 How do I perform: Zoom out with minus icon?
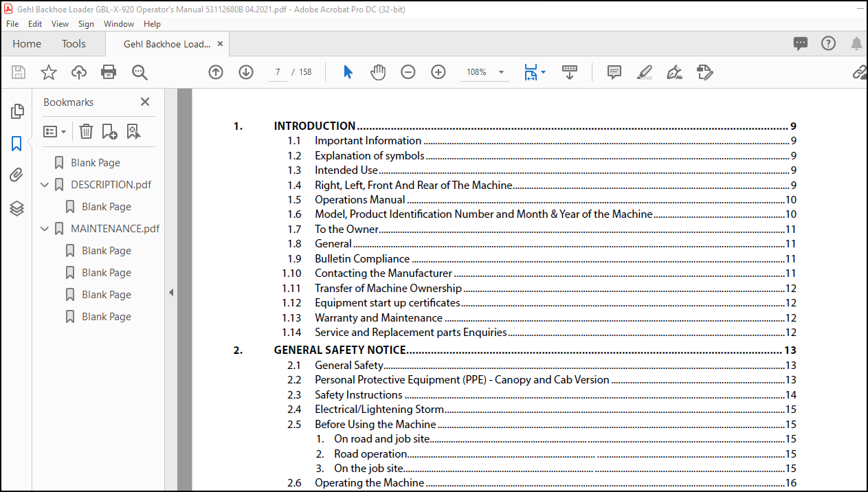coord(408,72)
